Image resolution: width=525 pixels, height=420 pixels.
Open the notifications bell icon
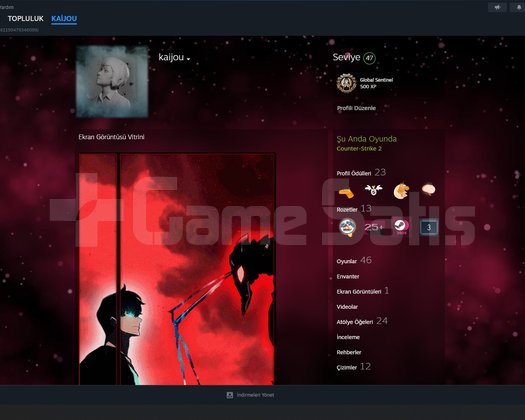(518, 7)
